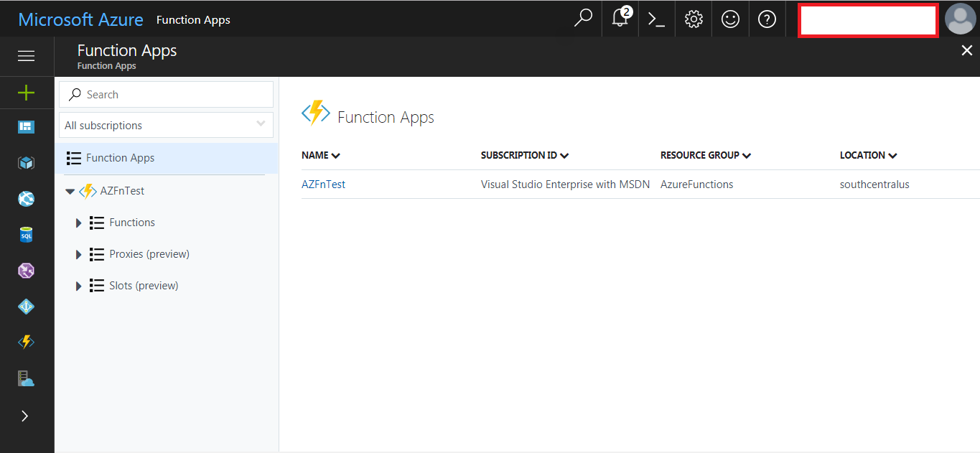Screen dimensions: 980x453
Task: Launch Cloud Shell from top bar
Action: pyautogui.click(x=656, y=19)
